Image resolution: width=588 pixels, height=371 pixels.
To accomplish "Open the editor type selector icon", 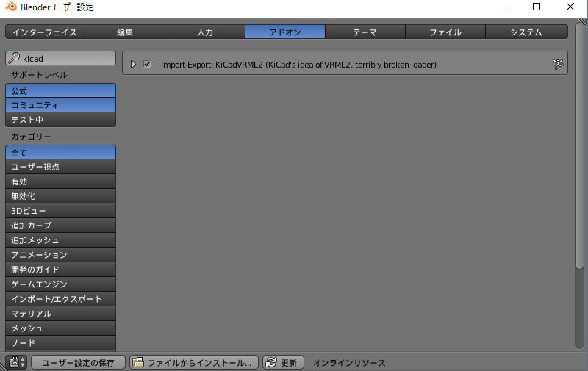I will [16, 362].
